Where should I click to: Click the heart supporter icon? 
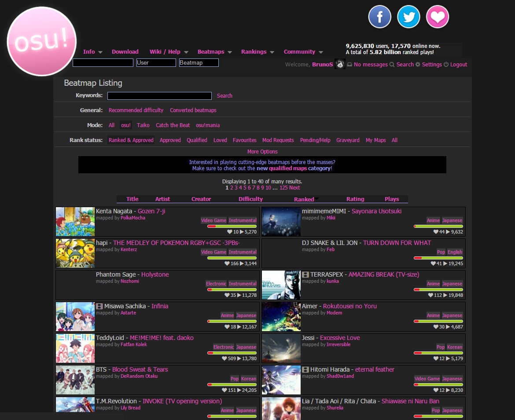point(437,17)
